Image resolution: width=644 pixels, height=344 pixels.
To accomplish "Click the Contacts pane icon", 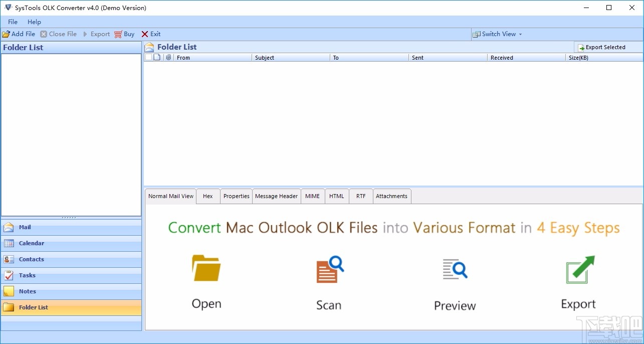I will [10, 259].
